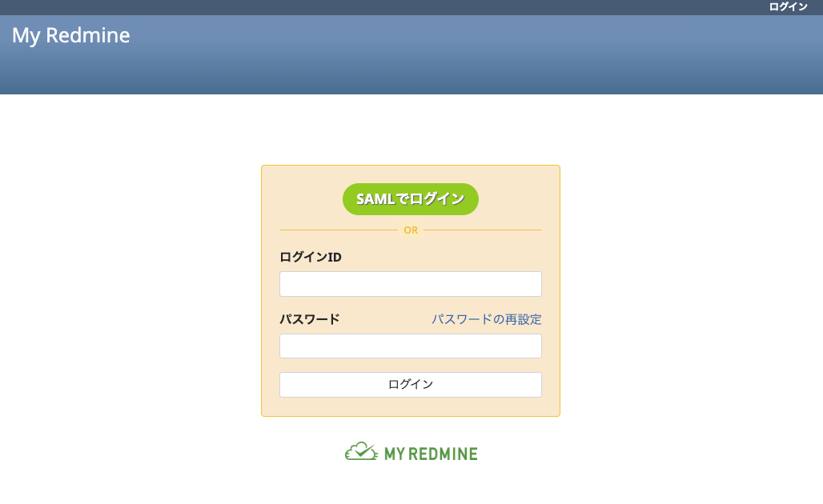Submit with the white ログイン button
The image size is (823, 504).
tap(410, 385)
